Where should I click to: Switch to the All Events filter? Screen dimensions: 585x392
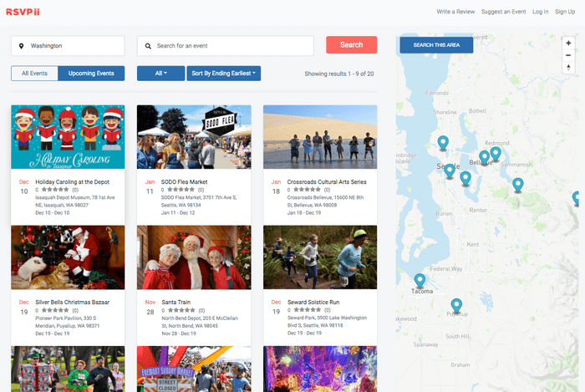[x=34, y=74]
